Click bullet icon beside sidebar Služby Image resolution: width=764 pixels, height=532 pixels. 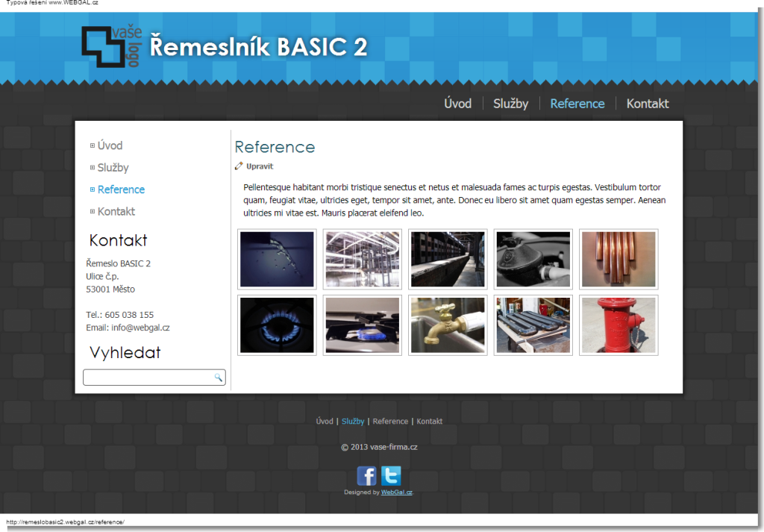click(92, 168)
